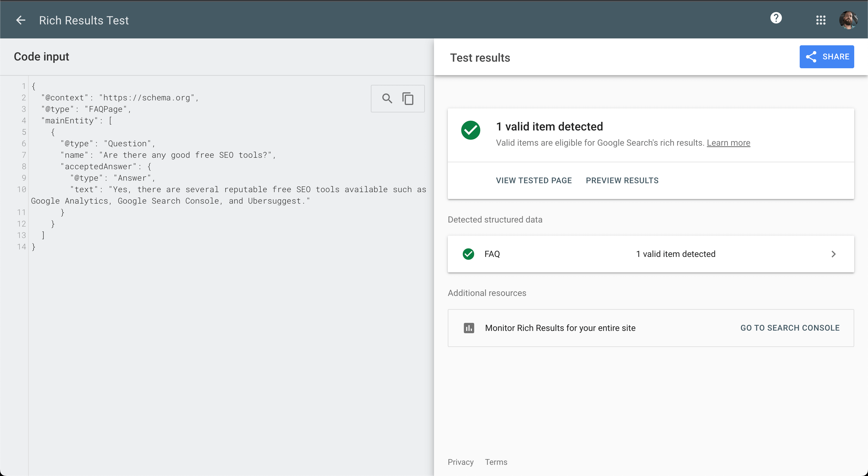Click the large green valid checkmark

coord(470,130)
